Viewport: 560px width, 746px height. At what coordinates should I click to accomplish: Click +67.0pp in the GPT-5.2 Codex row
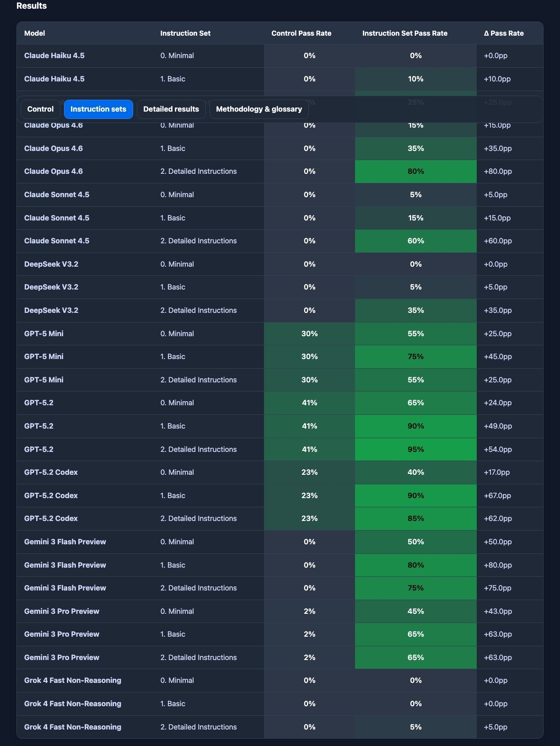click(497, 496)
